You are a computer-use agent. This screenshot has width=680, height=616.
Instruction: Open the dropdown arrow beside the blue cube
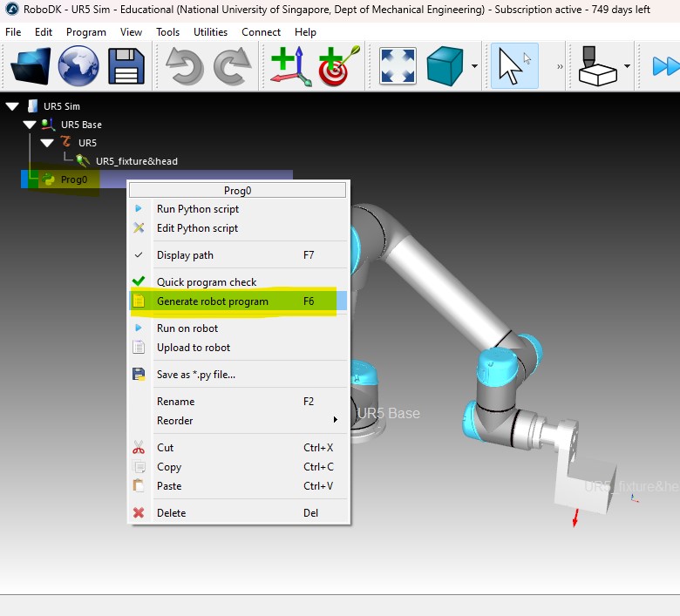tap(474, 67)
